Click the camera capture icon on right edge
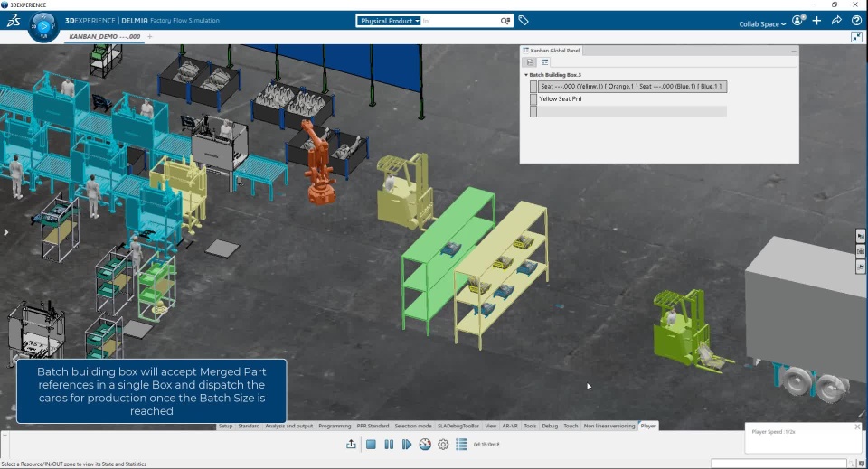The height and width of the screenshot is (469, 868). [860, 251]
